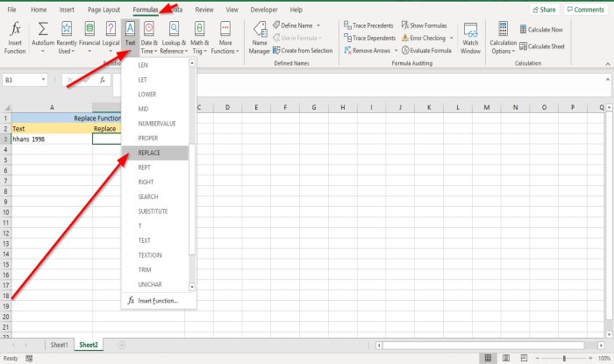
Task: Open the Logical functions library
Action: click(111, 38)
